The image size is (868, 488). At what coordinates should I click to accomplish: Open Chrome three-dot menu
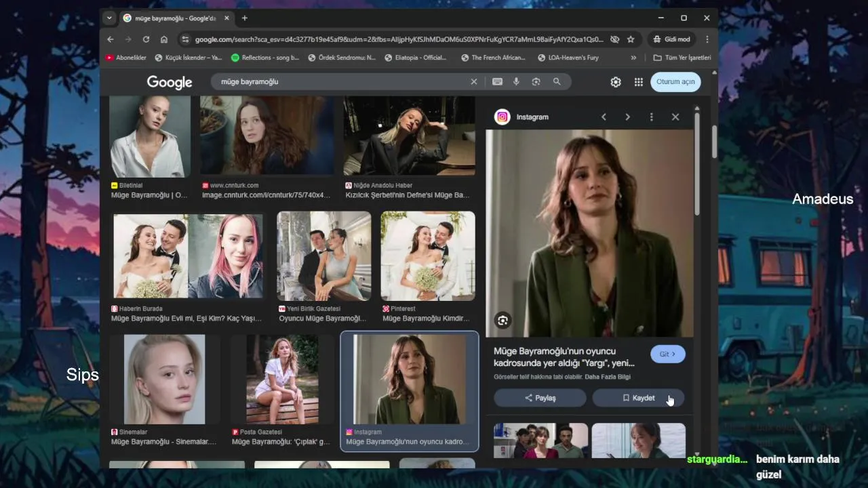707,39
